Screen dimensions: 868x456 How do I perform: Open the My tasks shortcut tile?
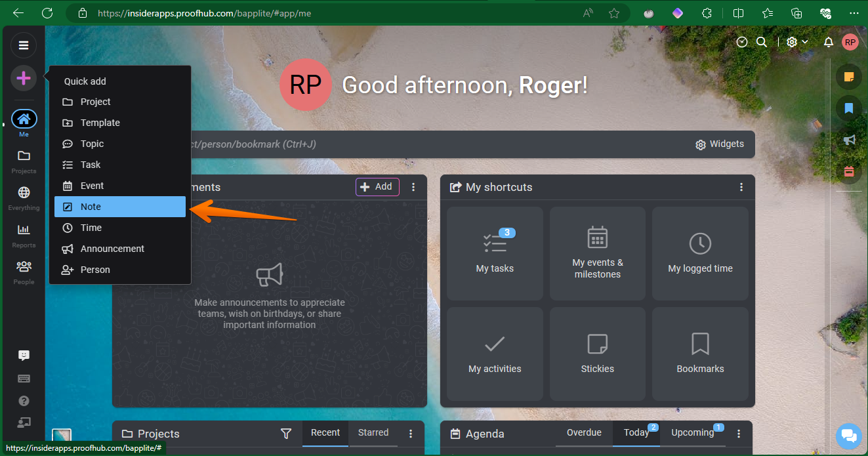coord(495,253)
